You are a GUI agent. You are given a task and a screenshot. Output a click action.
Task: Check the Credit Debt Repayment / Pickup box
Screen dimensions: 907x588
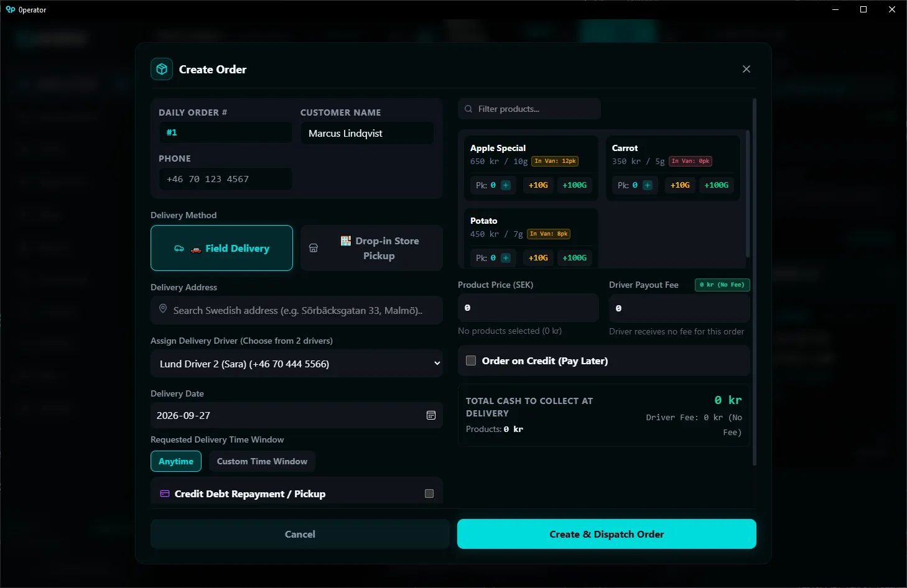pos(429,494)
